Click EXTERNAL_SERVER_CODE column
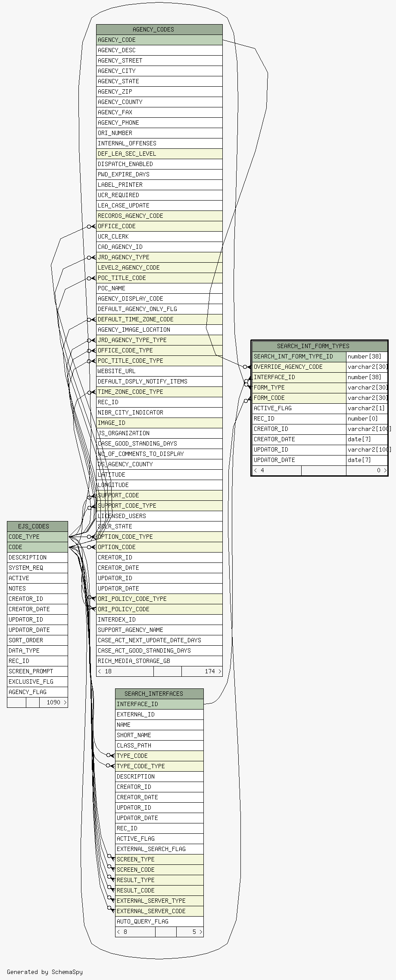 [159, 911]
